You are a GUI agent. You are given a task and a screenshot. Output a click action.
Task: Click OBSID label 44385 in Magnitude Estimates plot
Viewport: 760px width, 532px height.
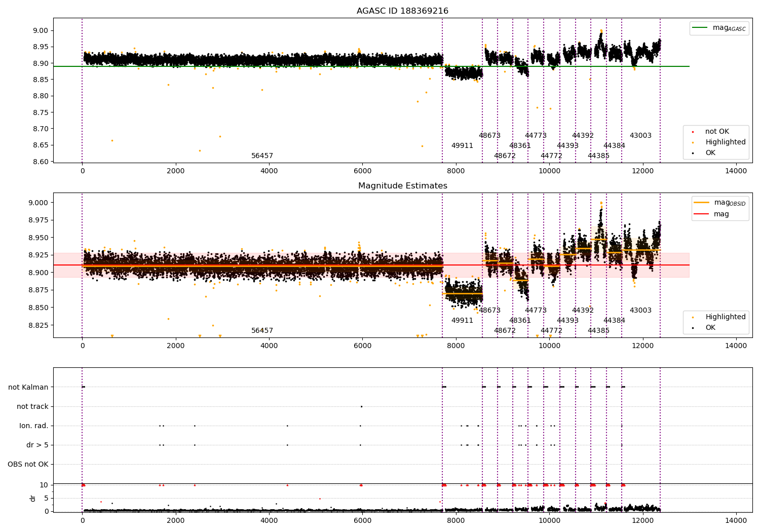point(598,331)
